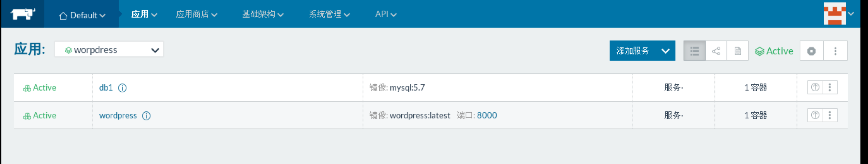Open the wordpress service link
Viewport: 868px width, 164px height.
point(118,115)
